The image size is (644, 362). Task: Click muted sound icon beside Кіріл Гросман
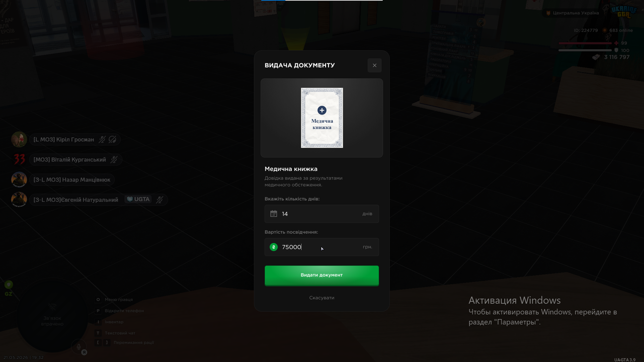point(112,139)
